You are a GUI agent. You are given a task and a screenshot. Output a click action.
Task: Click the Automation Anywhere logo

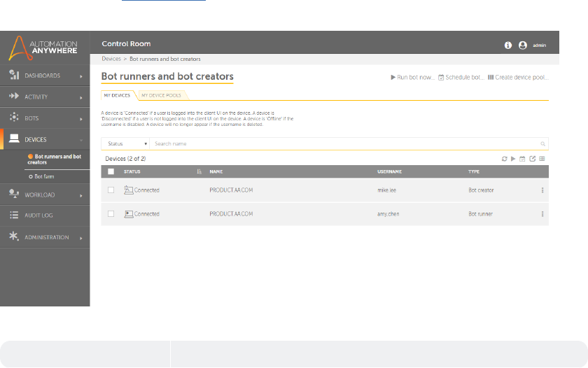(x=43, y=48)
